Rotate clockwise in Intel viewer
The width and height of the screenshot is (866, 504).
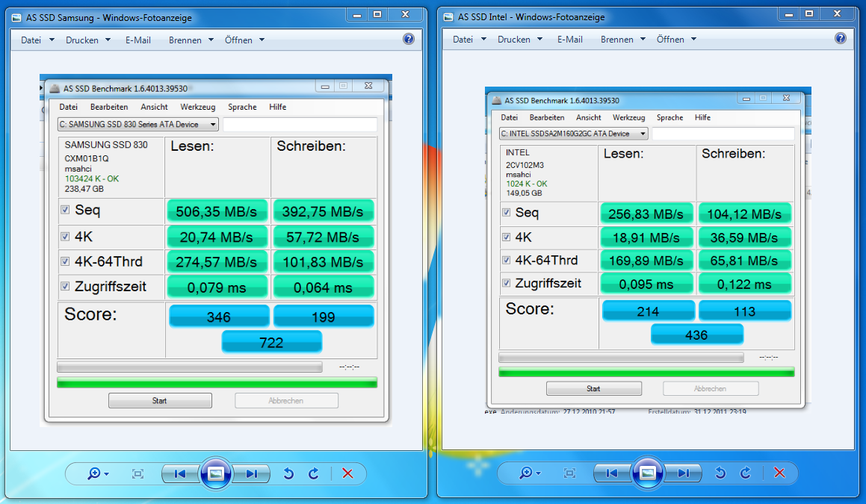click(x=746, y=473)
